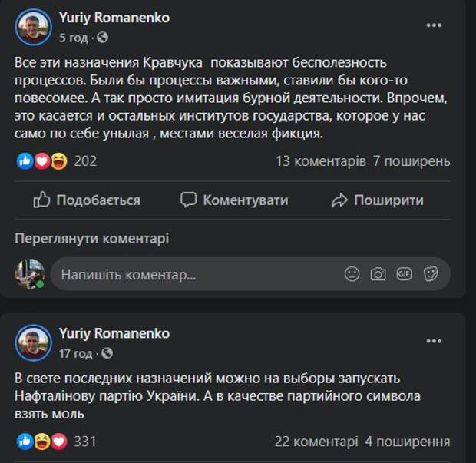Click the emoji icon in comment box
The height and width of the screenshot is (463, 476).
pos(352,274)
